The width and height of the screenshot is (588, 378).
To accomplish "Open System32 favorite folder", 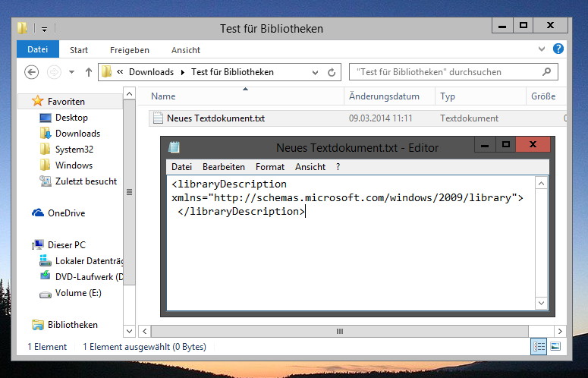I will [x=74, y=150].
